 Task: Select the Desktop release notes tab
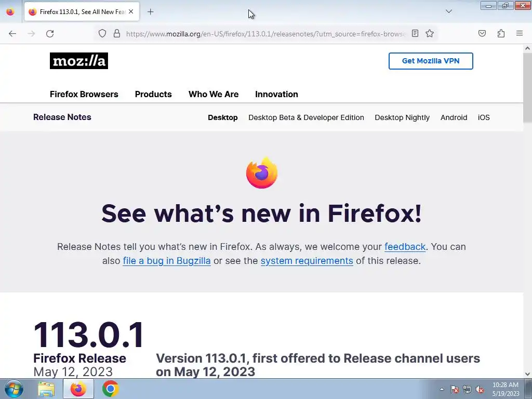(222, 117)
